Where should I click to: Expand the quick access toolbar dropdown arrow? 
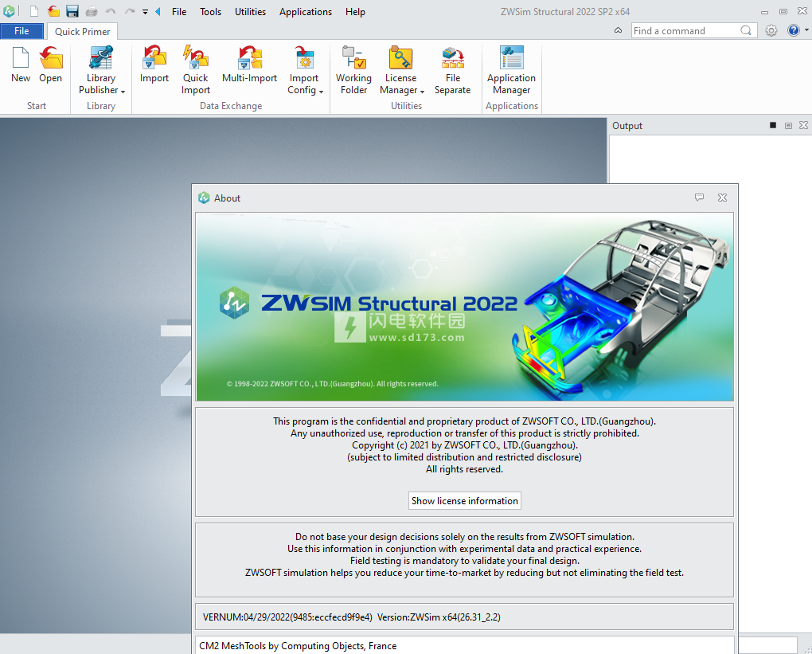tap(145, 11)
